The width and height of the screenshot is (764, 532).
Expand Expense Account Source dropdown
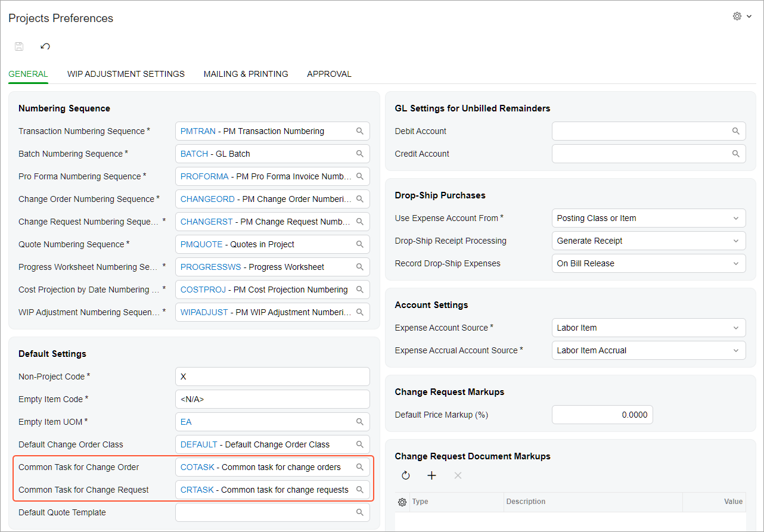736,328
